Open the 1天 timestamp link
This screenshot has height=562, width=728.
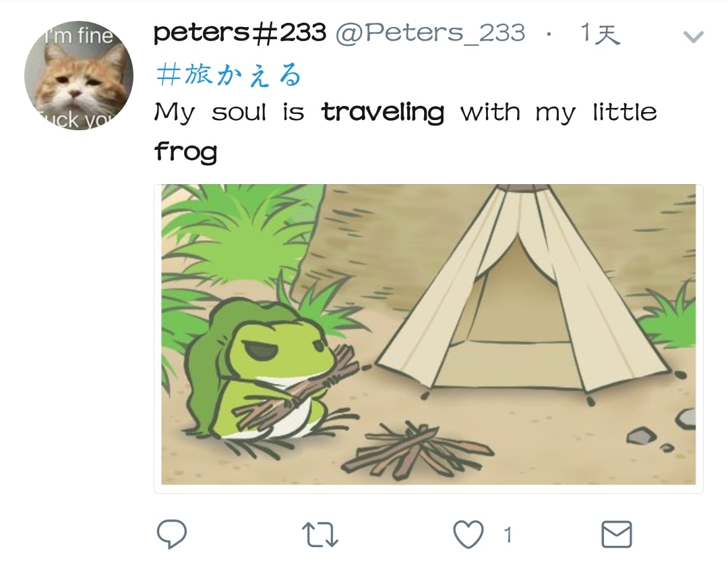coord(599,34)
